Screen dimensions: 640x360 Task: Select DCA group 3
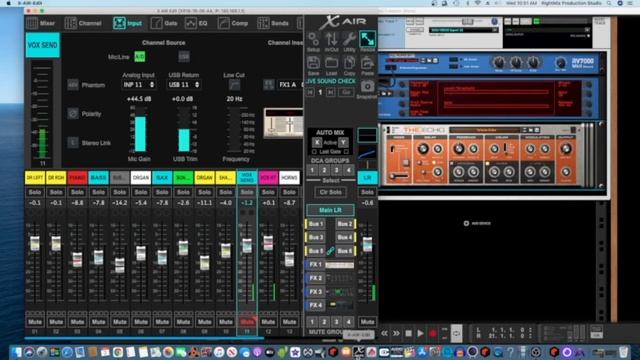(x=336, y=170)
